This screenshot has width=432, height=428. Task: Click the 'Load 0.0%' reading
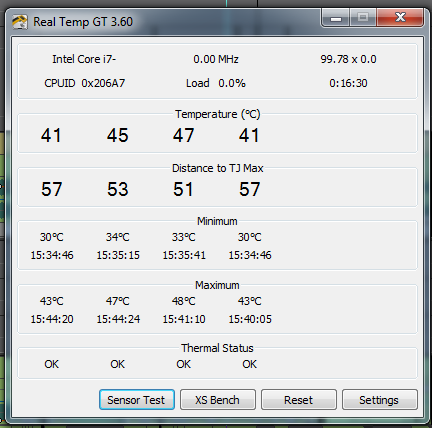tap(216, 83)
